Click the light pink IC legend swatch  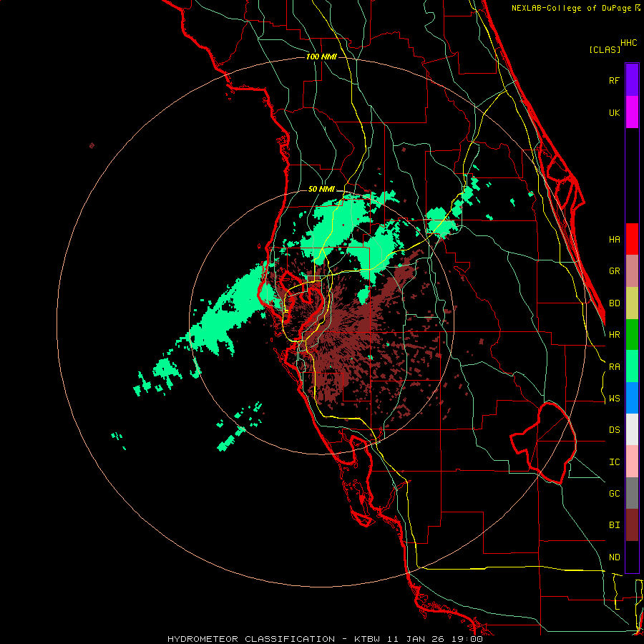point(632,462)
